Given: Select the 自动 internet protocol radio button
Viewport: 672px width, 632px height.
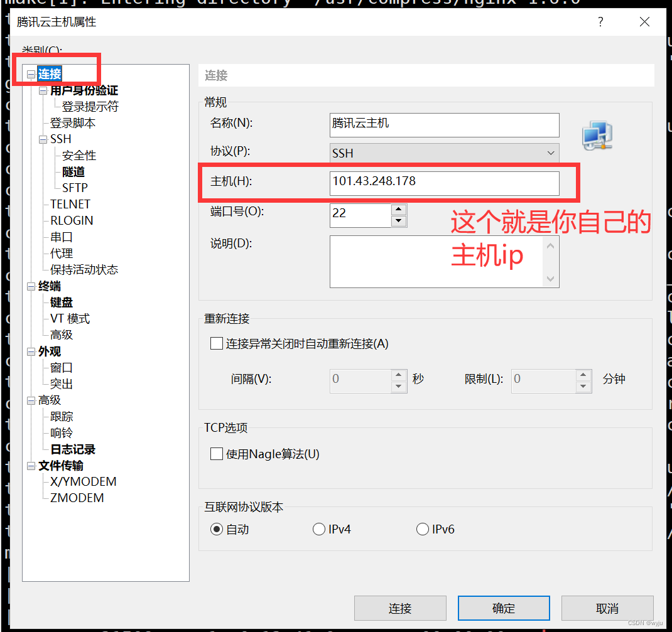Looking at the screenshot, I should tap(217, 529).
